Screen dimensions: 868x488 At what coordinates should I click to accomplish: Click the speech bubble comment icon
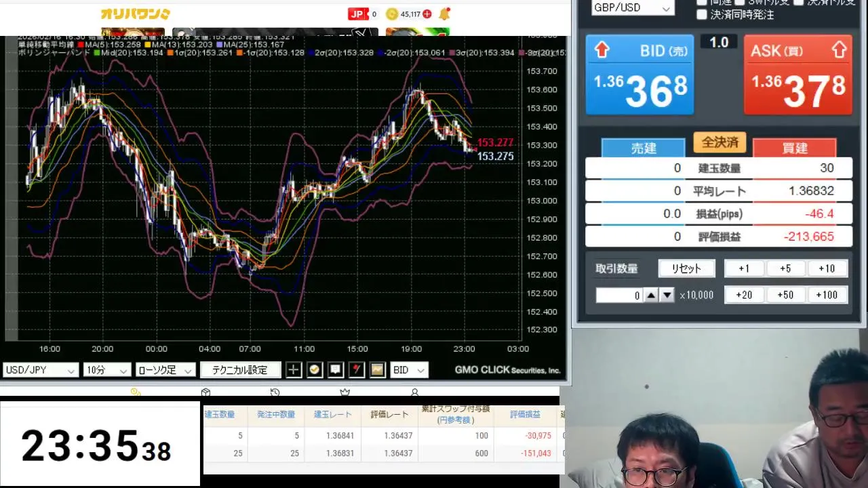coord(336,370)
